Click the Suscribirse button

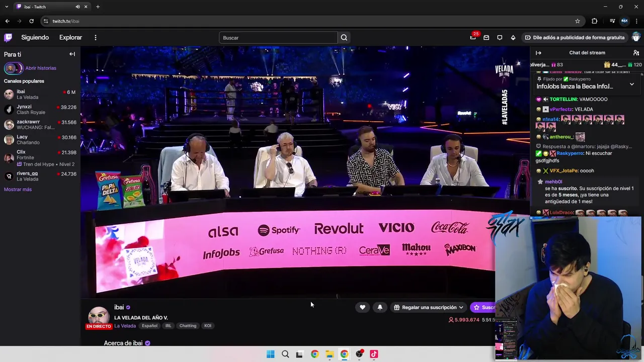pyautogui.click(x=484, y=307)
